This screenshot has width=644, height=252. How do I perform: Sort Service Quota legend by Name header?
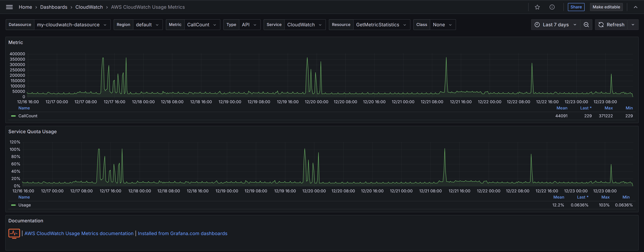[x=24, y=197]
